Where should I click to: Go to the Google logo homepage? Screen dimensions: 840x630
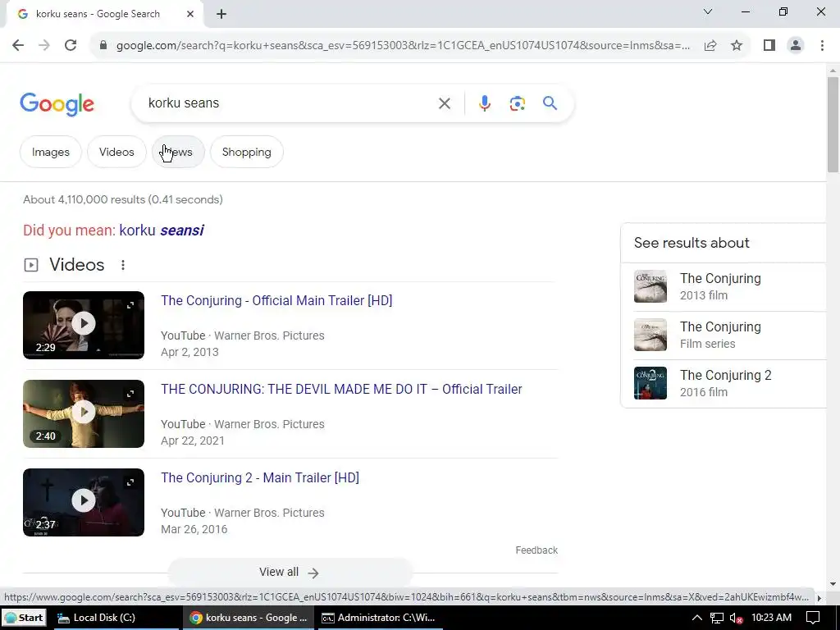(57, 104)
